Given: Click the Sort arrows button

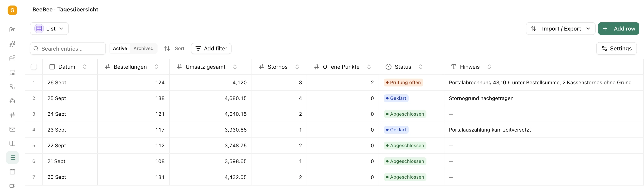Looking at the screenshot, I should (x=174, y=48).
